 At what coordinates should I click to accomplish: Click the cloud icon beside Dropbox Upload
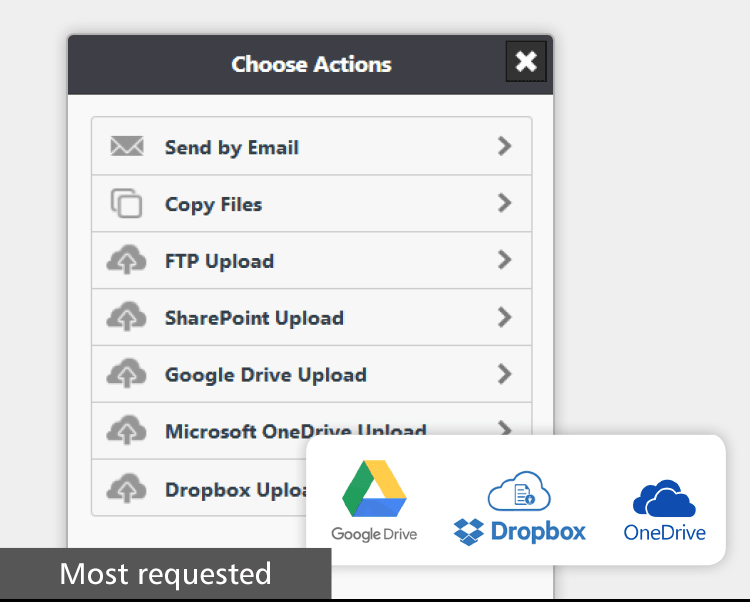click(x=126, y=488)
